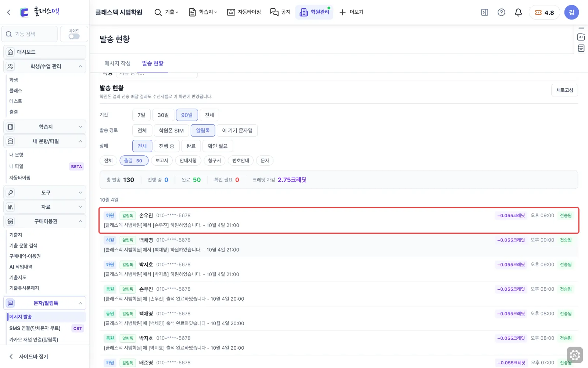The height and width of the screenshot is (368, 588).
Task: Open 공지 chat icon in top bar
Action: [x=274, y=12]
